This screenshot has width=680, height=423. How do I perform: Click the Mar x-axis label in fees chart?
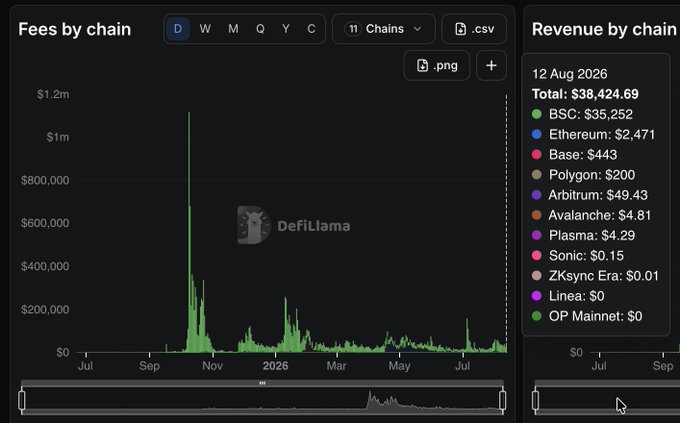click(x=337, y=366)
